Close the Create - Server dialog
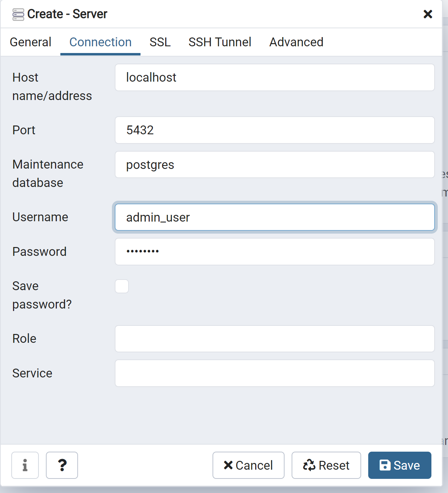This screenshot has height=493, width=448. coord(428,14)
